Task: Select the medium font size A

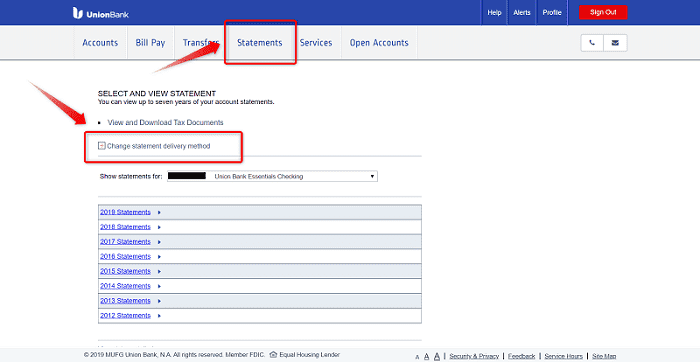Action: coord(426,357)
